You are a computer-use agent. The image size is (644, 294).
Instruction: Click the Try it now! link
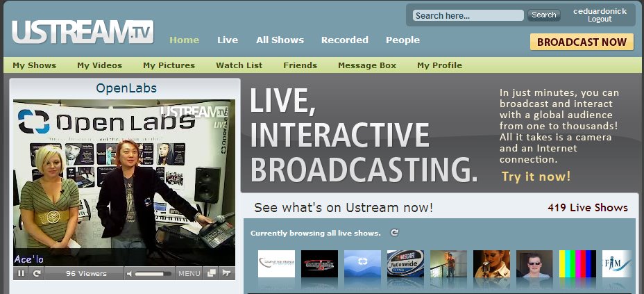[536, 177]
